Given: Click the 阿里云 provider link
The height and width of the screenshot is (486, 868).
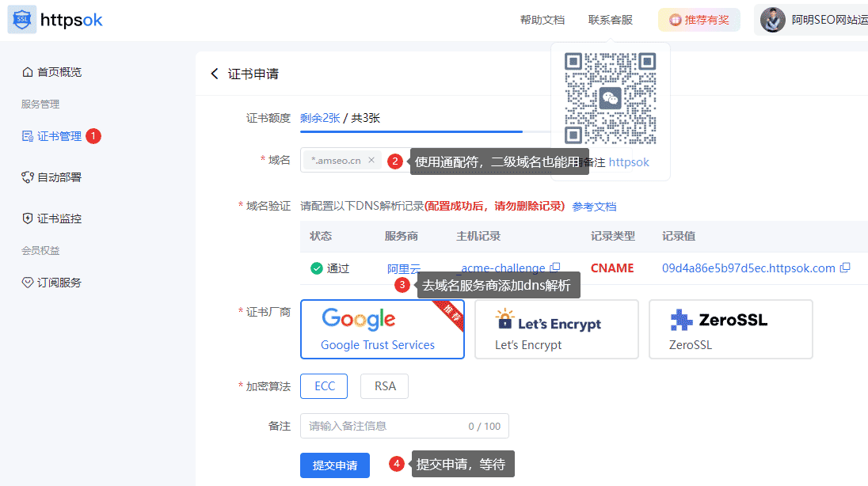Looking at the screenshot, I should pos(404,268).
